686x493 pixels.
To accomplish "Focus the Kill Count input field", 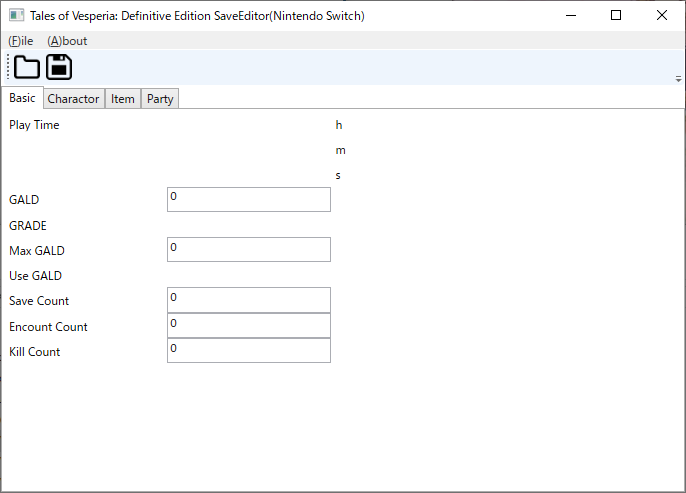I will pyautogui.click(x=249, y=350).
